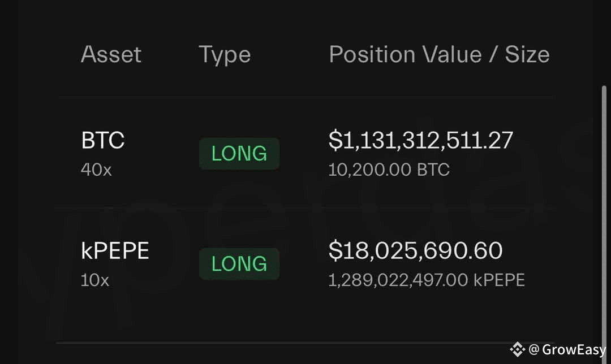This screenshot has width=611, height=364.
Task: Click the @ symbol in the watermark
Action: 534,349
